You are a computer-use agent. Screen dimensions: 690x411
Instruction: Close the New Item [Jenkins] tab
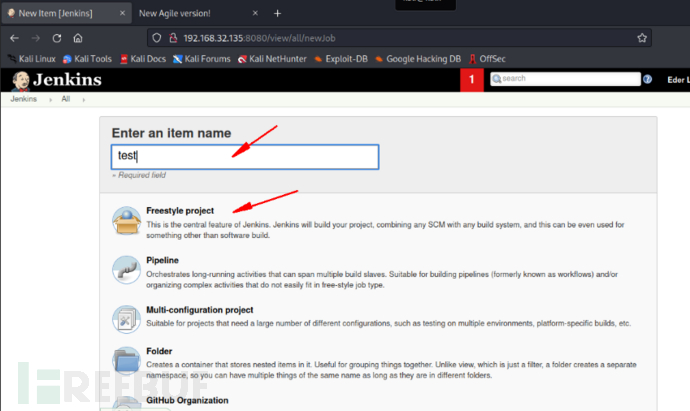point(122,13)
